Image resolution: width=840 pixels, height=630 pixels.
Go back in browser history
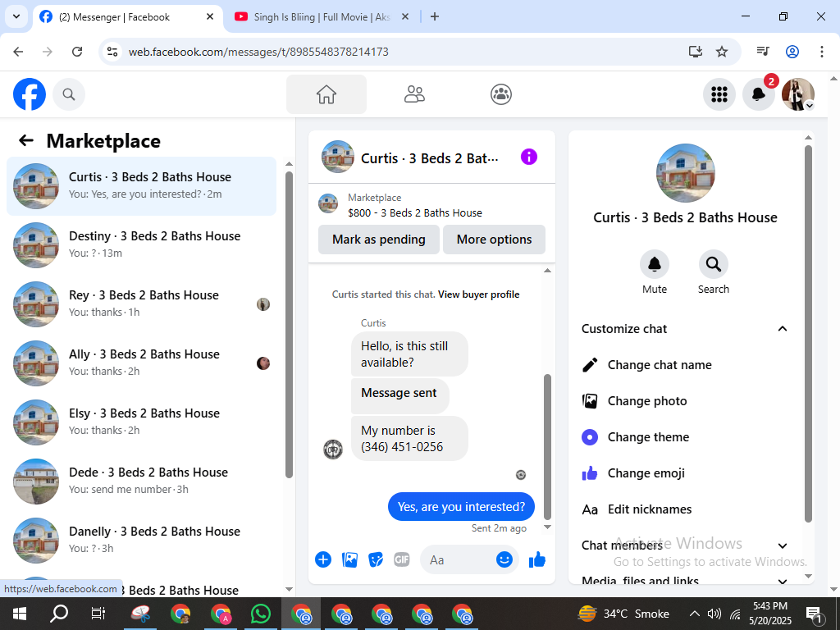coord(18,52)
